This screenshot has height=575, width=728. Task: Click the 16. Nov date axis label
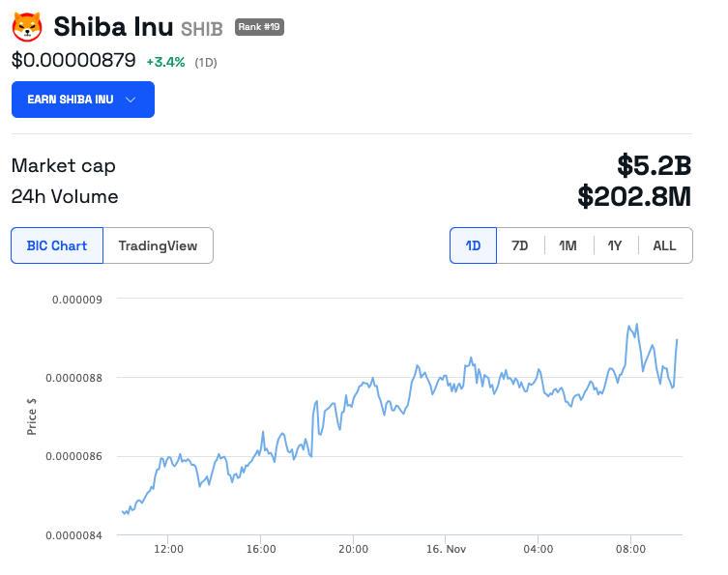pyautogui.click(x=444, y=549)
